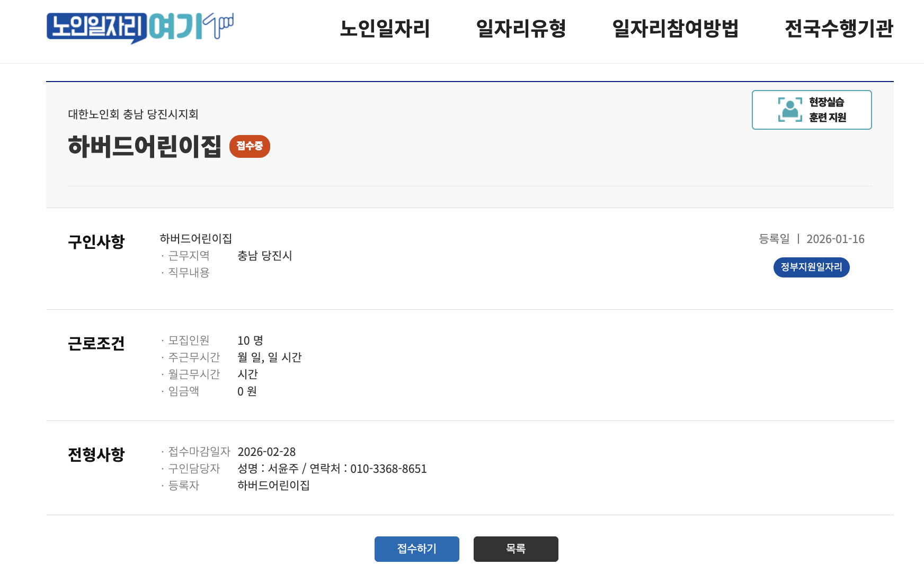Open the 일자리유형 menu
The height and width of the screenshot is (574, 924).
coord(521,30)
